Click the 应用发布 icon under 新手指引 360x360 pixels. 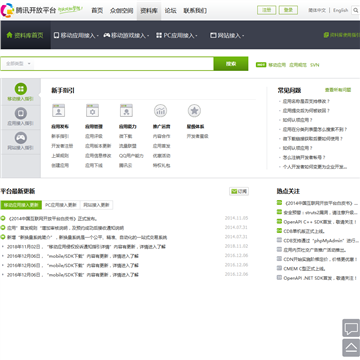tap(59, 110)
